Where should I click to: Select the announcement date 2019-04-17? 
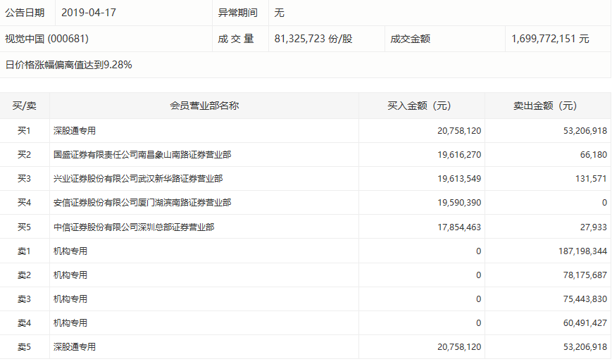point(87,13)
